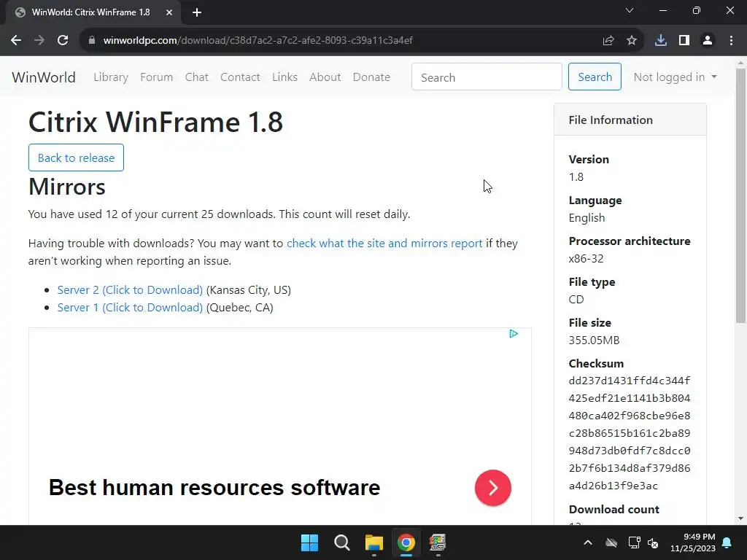Click the Chrome taskbar icon
Screen dimensions: 747x560
[406, 542]
